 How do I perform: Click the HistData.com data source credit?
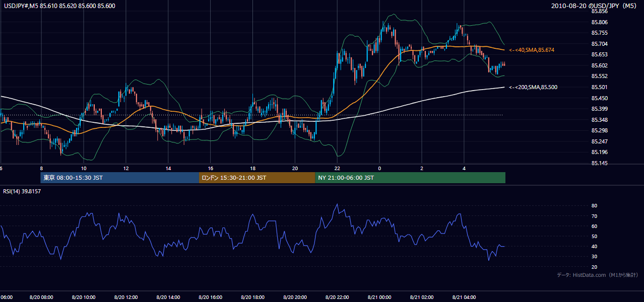click(x=598, y=275)
